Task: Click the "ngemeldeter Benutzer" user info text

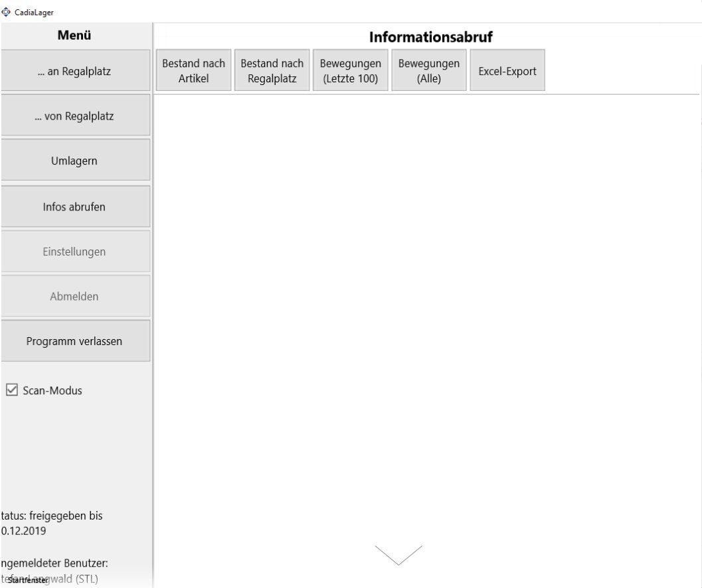Action: tap(54, 563)
